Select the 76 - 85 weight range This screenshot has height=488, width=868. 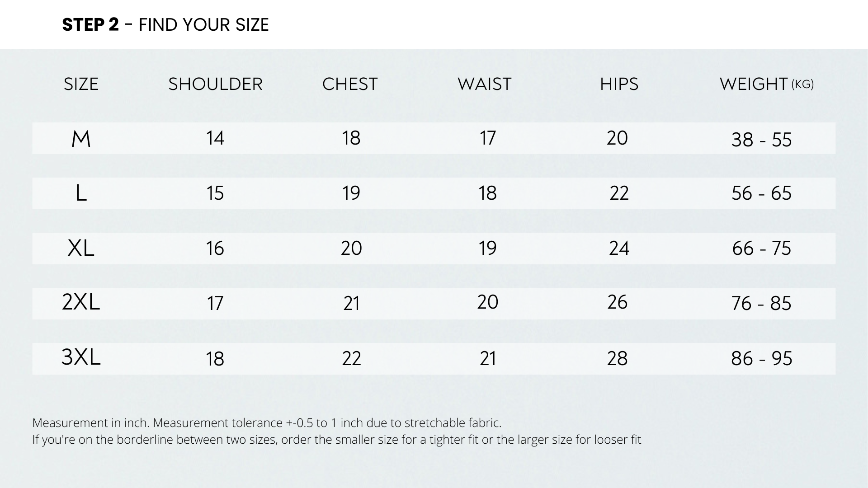pyautogui.click(x=761, y=303)
